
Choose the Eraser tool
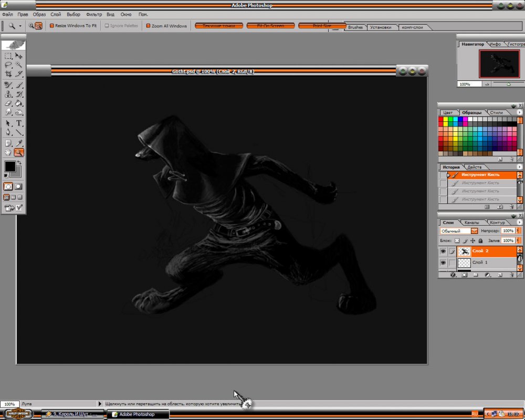[8, 103]
